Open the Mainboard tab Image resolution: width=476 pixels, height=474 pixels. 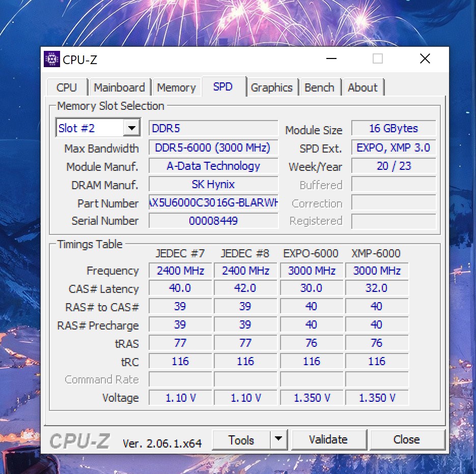119,87
